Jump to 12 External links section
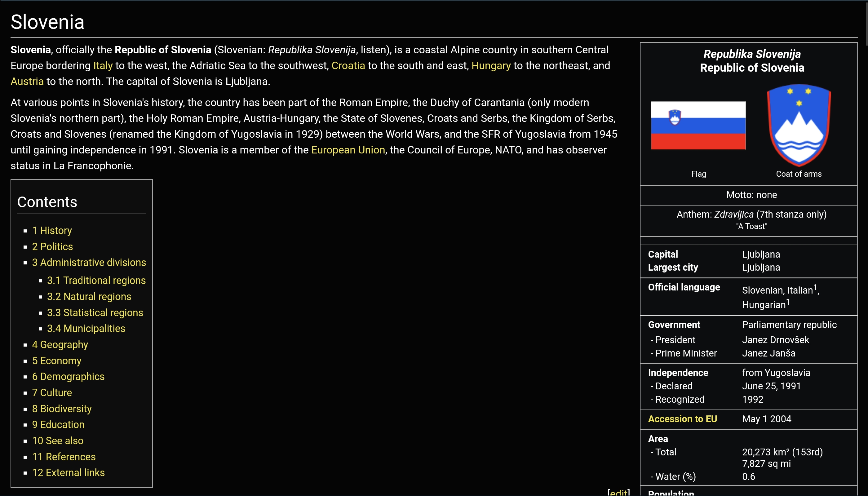This screenshot has width=868, height=496. tap(68, 472)
